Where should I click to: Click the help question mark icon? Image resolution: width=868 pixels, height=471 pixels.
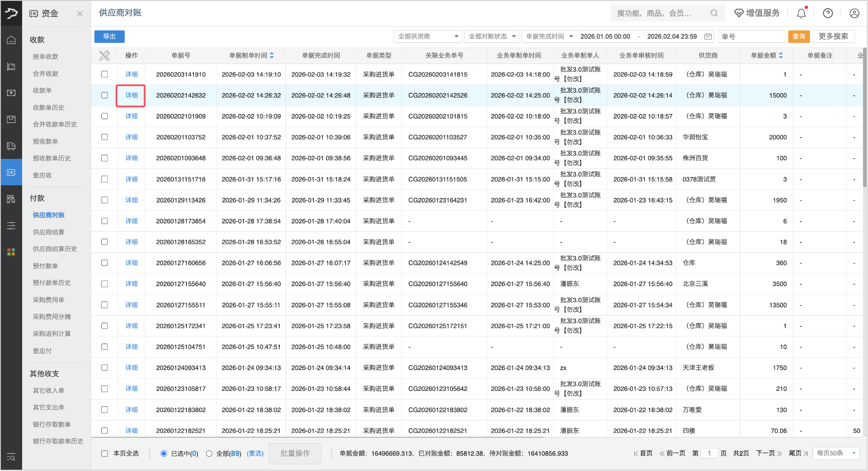[x=828, y=13]
